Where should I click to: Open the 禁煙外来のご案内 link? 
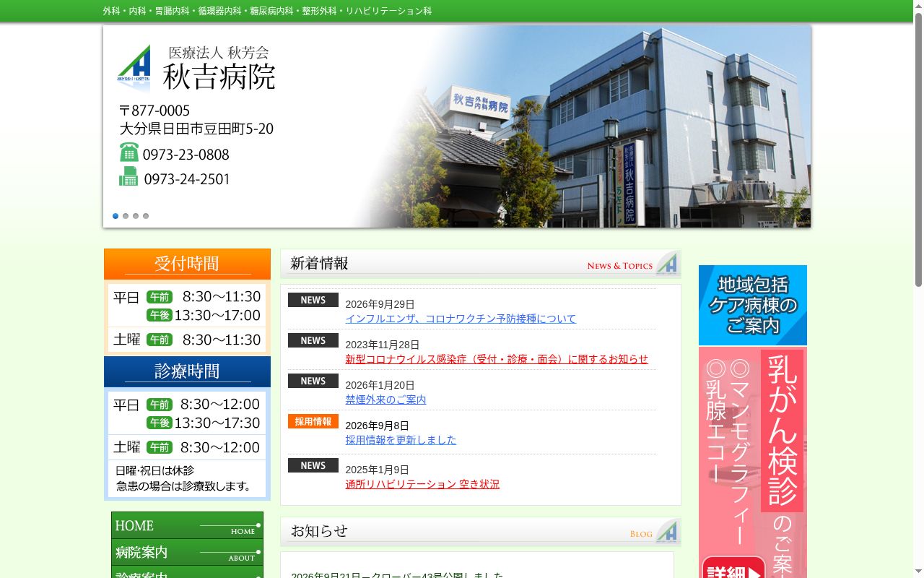(x=385, y=400)
